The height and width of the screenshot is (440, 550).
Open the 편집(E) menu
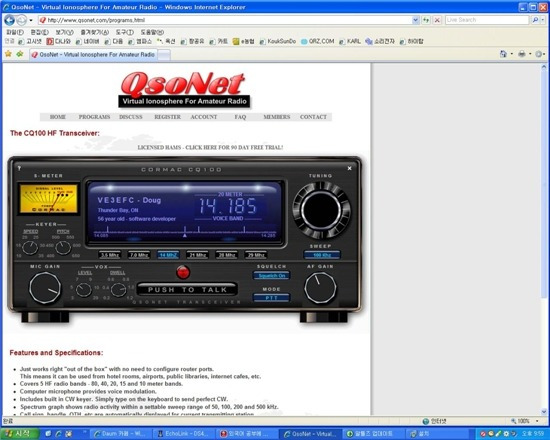click(39, 32)
